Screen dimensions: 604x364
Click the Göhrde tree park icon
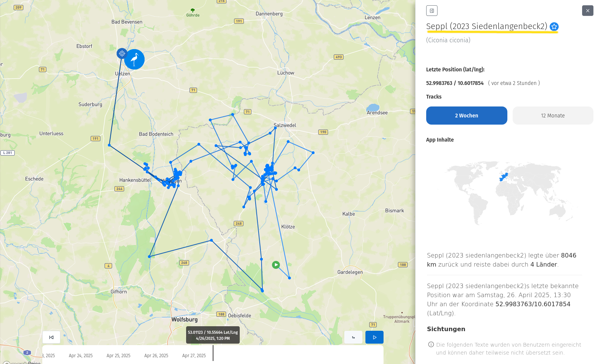pyautogui.click(x=193, y=11)
